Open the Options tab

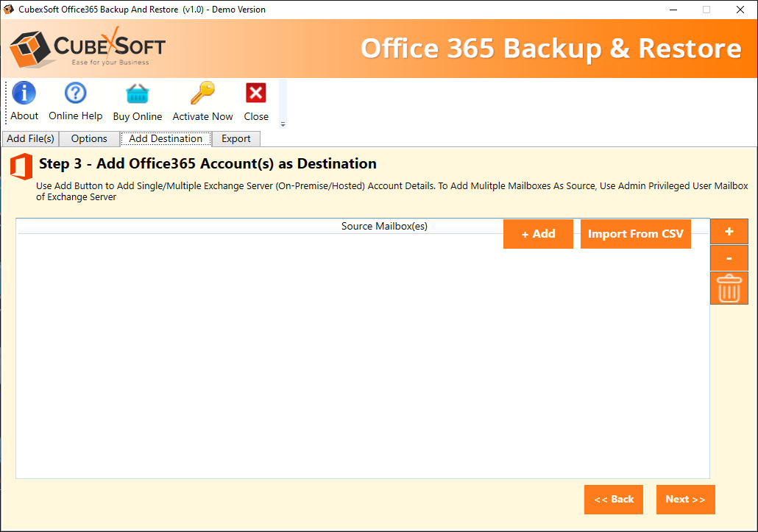pos(89,139)
